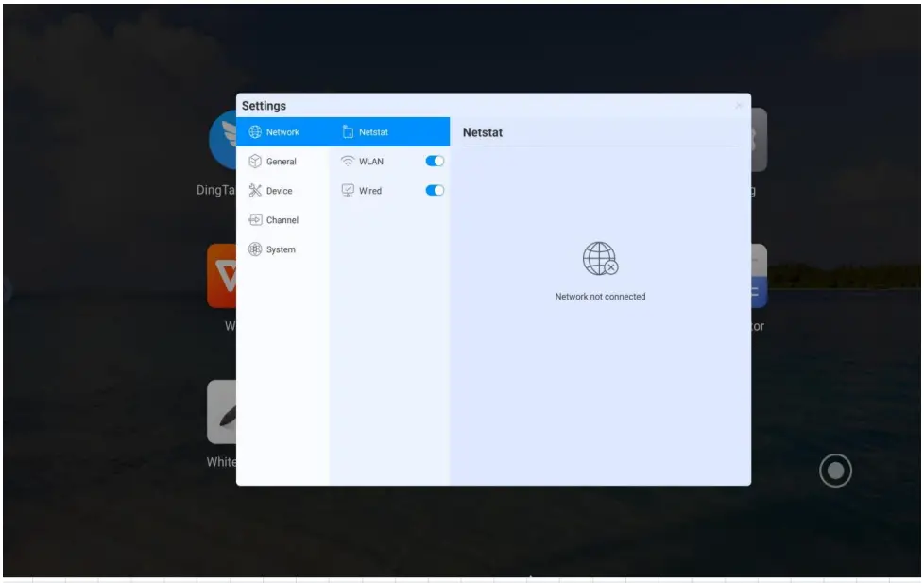Click the Settings window title
924x583 pixels.
tap(264, 106)
